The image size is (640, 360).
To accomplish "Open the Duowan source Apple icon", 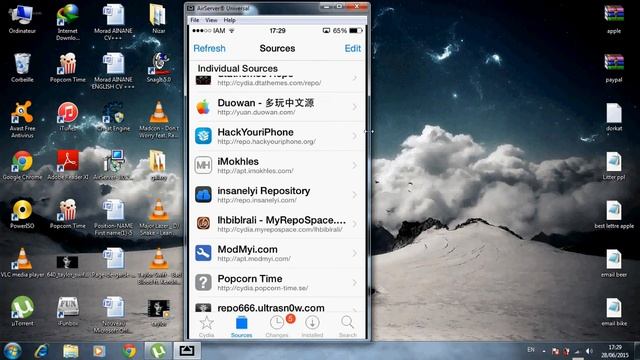I will (x=203, y=107).
